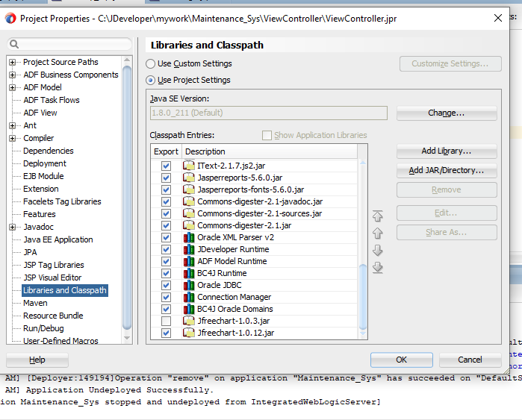Uncheck export for Oracle JDBC
The width and height of the screenshot is (522, 420).
(166, 285)
